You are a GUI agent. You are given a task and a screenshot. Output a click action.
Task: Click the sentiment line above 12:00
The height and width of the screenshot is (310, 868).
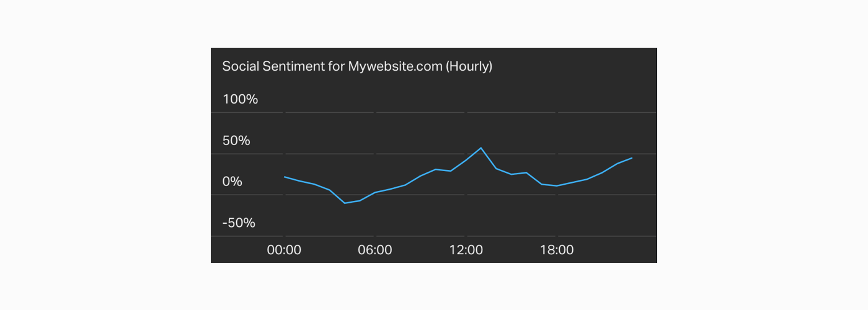point(466,159)
